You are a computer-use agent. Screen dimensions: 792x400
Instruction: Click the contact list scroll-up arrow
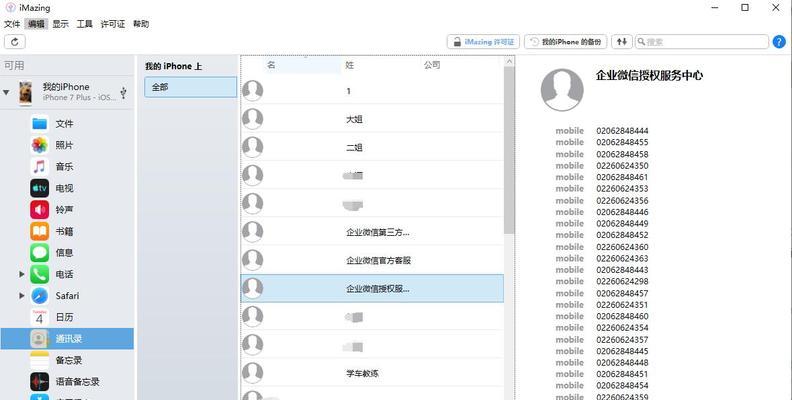tap(509, 62)
